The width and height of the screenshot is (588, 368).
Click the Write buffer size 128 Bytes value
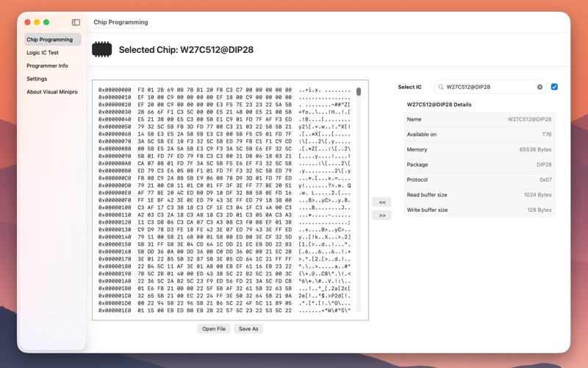click(539, 210)
